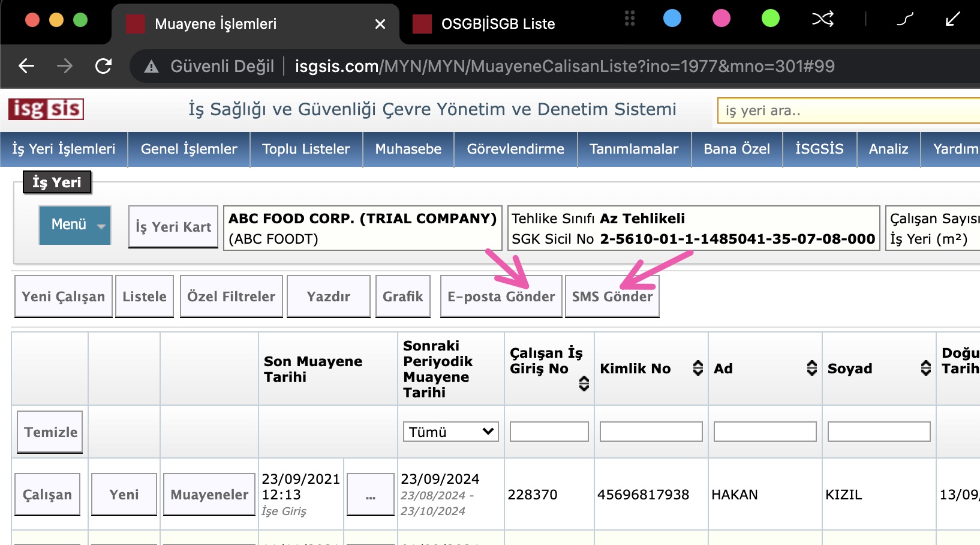Click the browser reload icon
The height and width of the screenshot is (545, 980).
[x=104, y=66]
